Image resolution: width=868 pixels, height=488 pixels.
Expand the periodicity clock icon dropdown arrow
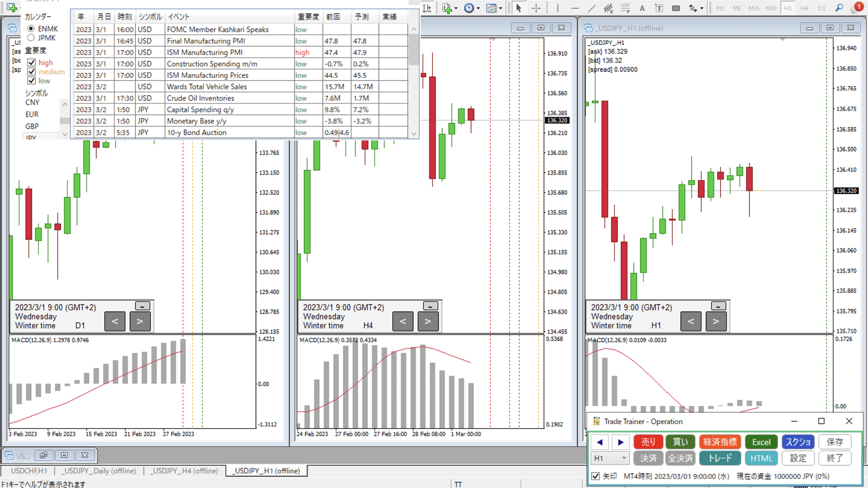pyautogui.click(x=478, y=8)
